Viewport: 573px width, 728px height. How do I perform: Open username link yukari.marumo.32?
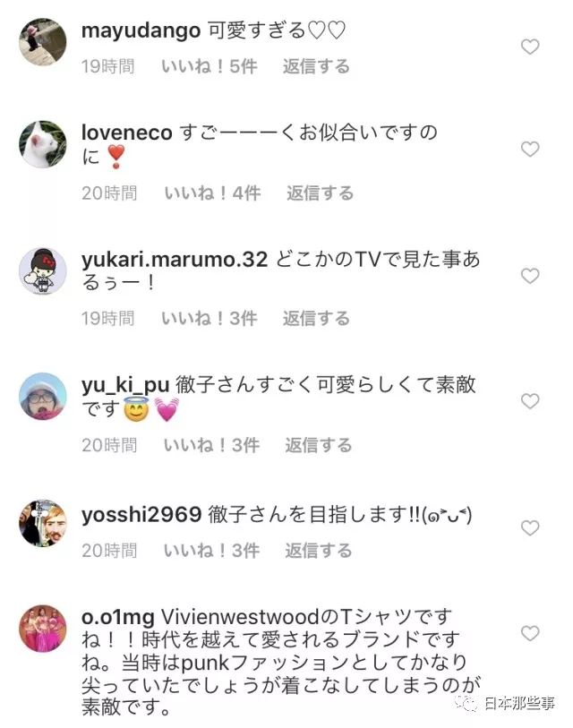175,260
